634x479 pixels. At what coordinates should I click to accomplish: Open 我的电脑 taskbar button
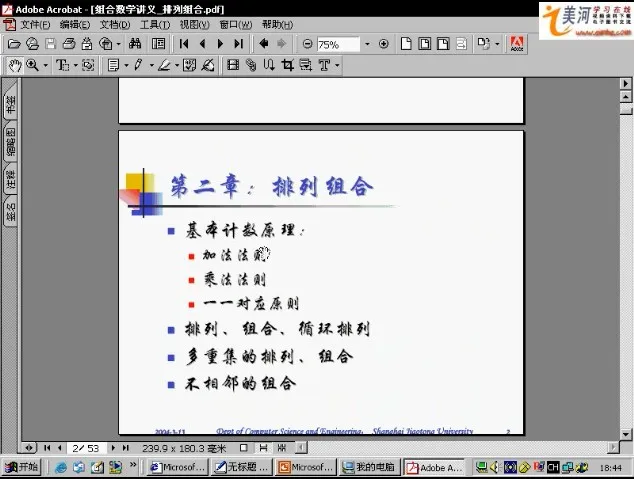(x=369, y=467)
